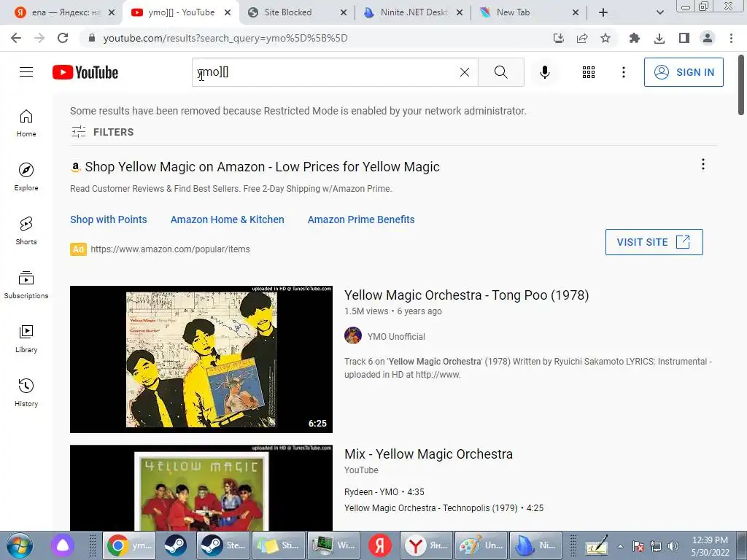The image size is (747, 560).
Task: Click Amazon Prime Benefits link
Action: point(361,219)
